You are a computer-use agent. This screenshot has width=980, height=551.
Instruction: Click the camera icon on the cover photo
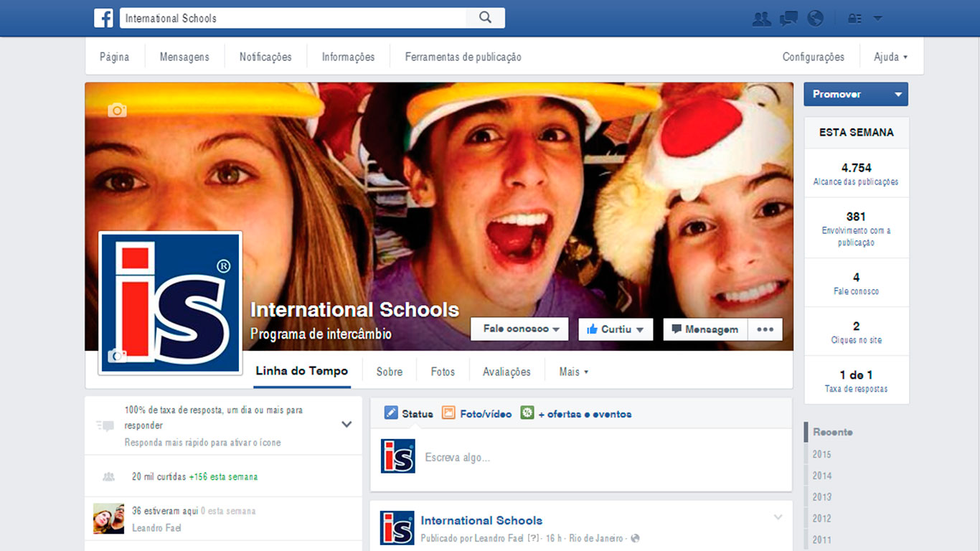click(x=117, y=110)
